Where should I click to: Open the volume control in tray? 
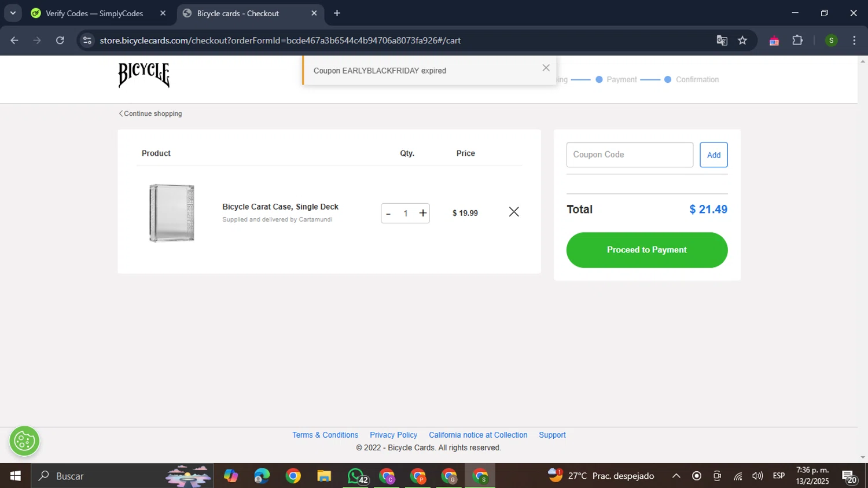coord(757,476)
